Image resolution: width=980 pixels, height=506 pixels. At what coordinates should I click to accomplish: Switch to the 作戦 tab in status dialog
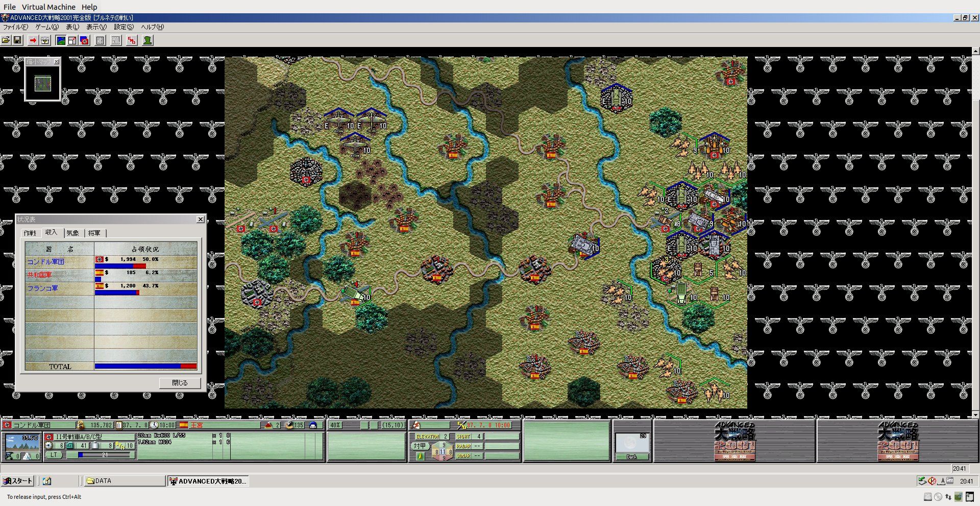30,233
